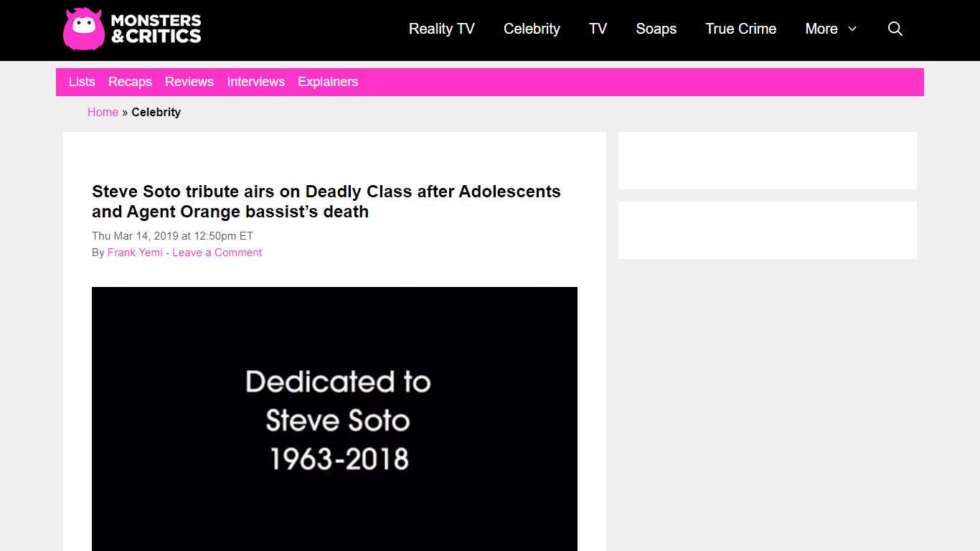Open the Soaps section
Viewport: 980px width, 551px height.
coord(656,29)
